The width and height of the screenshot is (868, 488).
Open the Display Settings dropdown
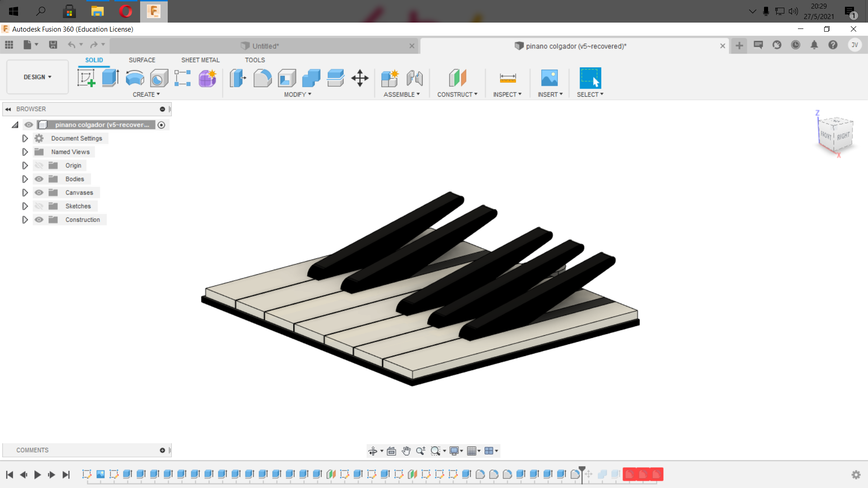[x=457, y=450]
